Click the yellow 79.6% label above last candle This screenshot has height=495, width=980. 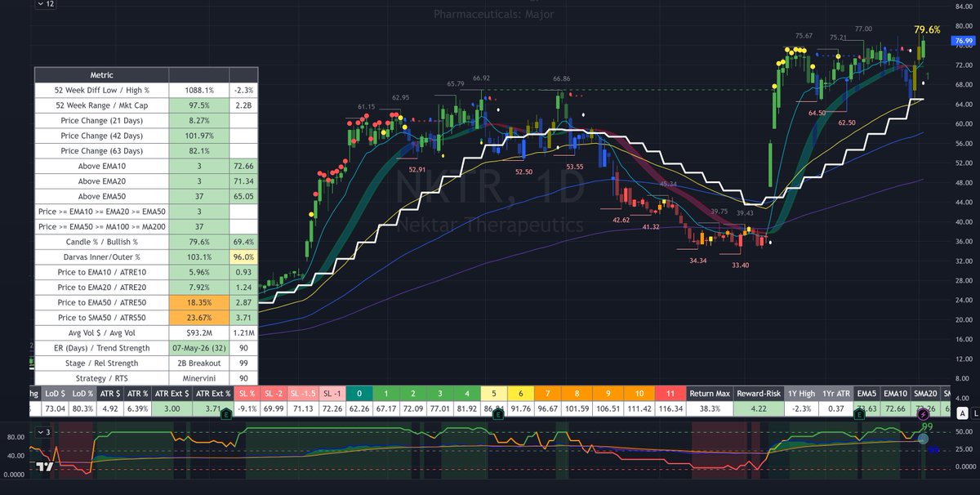pyautogui.click(x=927, y=29)
